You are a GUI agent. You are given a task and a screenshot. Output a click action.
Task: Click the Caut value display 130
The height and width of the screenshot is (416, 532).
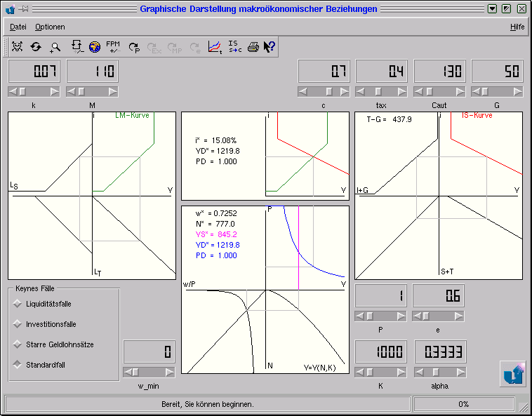click(x=440, y=71)
